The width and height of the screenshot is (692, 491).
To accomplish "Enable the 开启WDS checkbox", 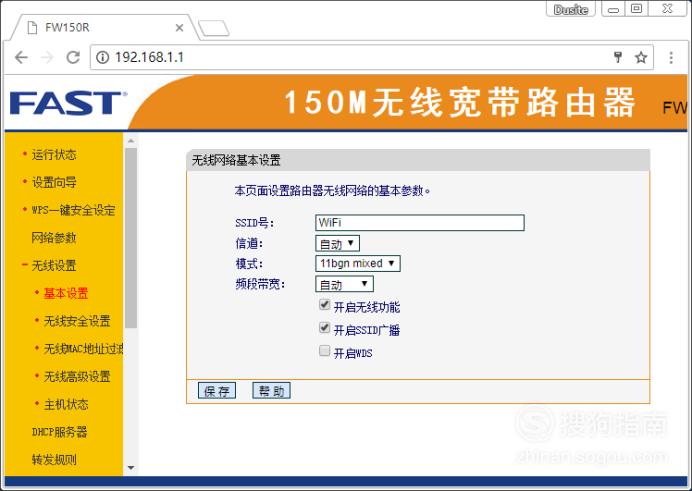I will coord(325,351).
